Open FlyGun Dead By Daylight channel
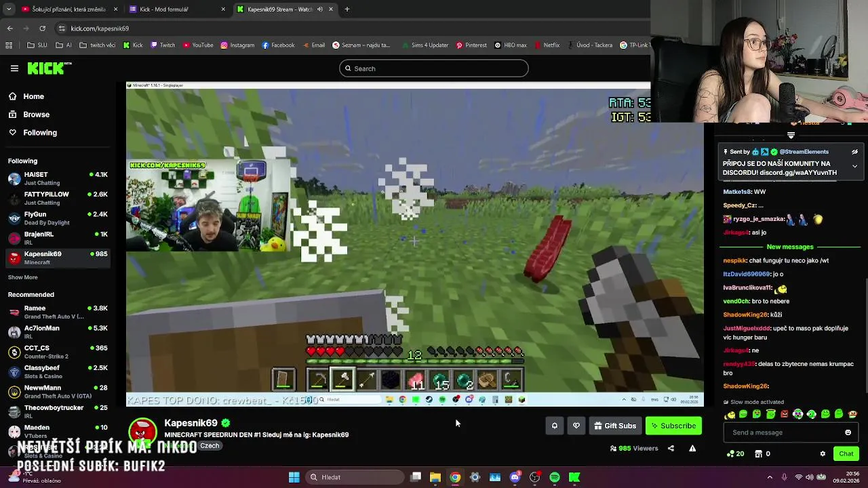Viewport: 868px width, 488px height. [x=58, y=218]
